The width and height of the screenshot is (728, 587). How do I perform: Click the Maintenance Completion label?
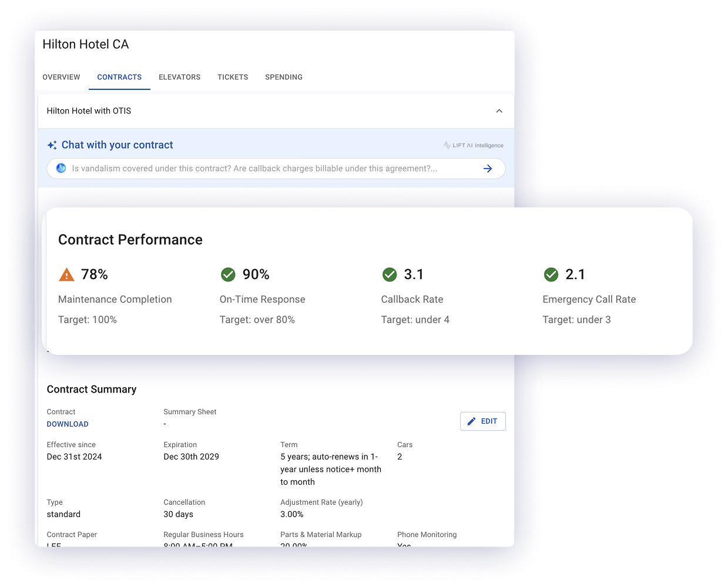tap(115, 300)
